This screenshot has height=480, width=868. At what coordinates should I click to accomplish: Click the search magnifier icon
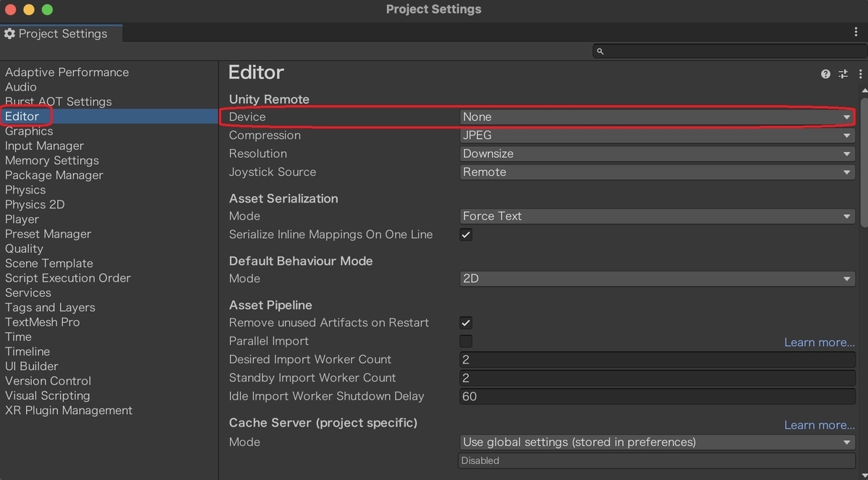click(600, 51)
